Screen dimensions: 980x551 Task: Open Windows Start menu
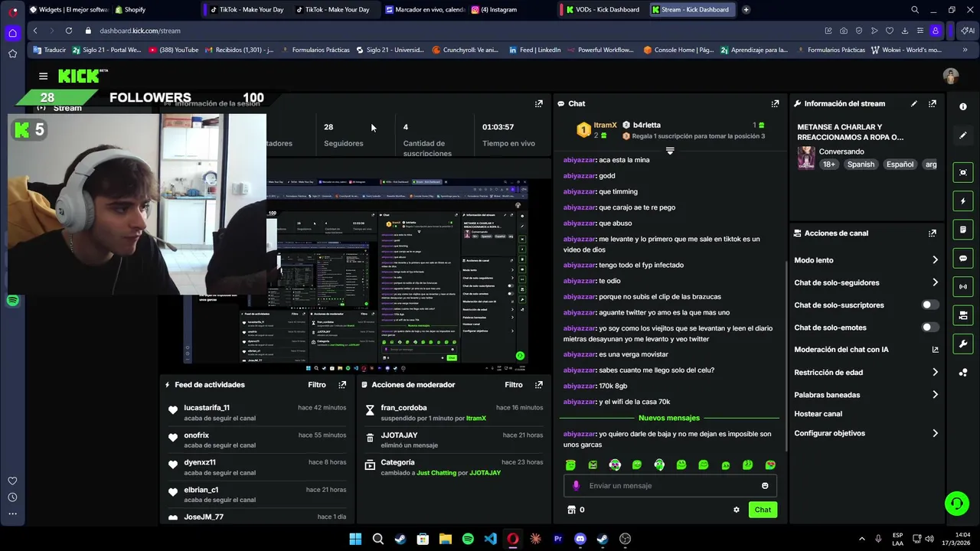(355, 539)
